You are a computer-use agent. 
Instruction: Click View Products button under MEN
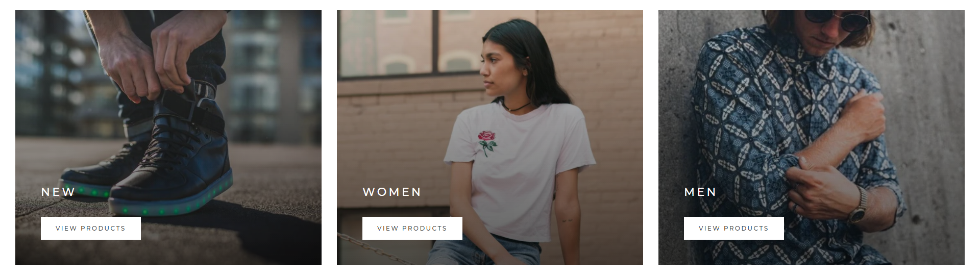coord(734,228)
